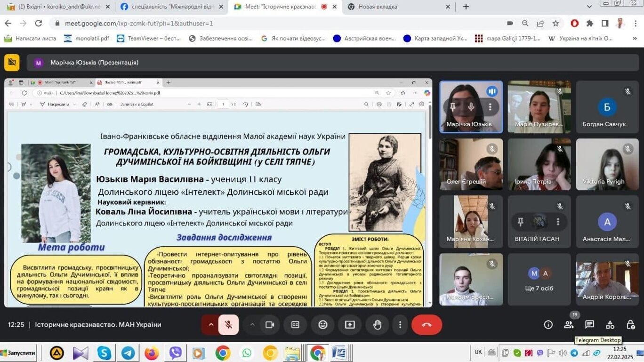Viewport: 644px width, 362px height.
Task: Switch to the Вхідні ukr.net mail tab
Action: (56, 7)
